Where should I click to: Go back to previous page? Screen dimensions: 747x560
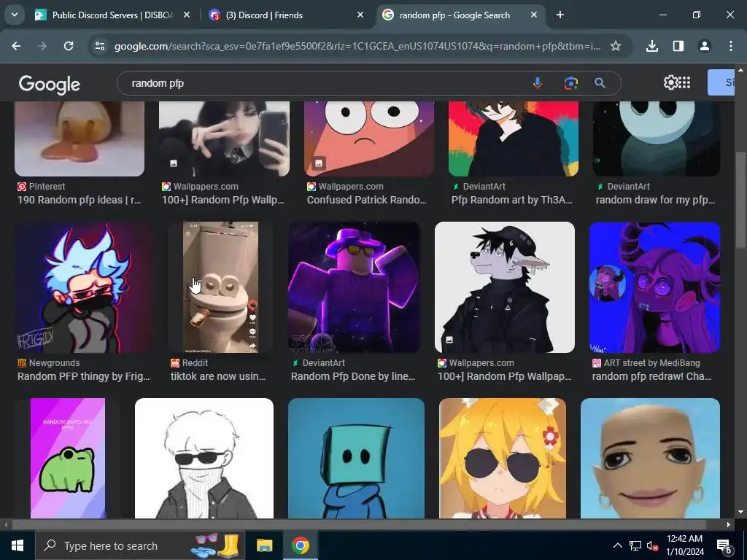click(x=16, y=46)
